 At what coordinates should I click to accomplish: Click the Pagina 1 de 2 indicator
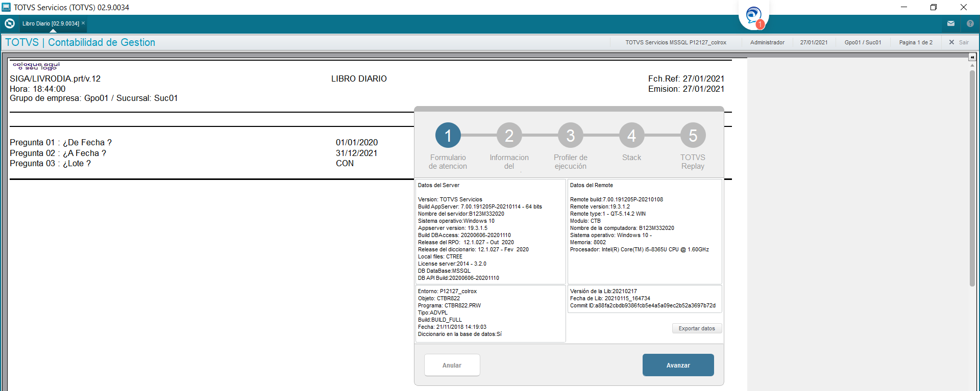point(916,42)
